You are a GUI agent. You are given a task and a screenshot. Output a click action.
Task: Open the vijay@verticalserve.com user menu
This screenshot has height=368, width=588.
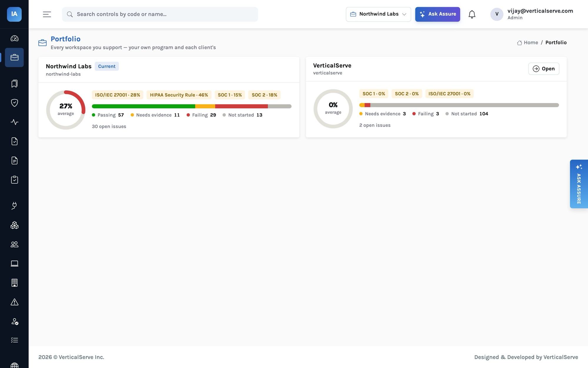[x=532, y=14]
